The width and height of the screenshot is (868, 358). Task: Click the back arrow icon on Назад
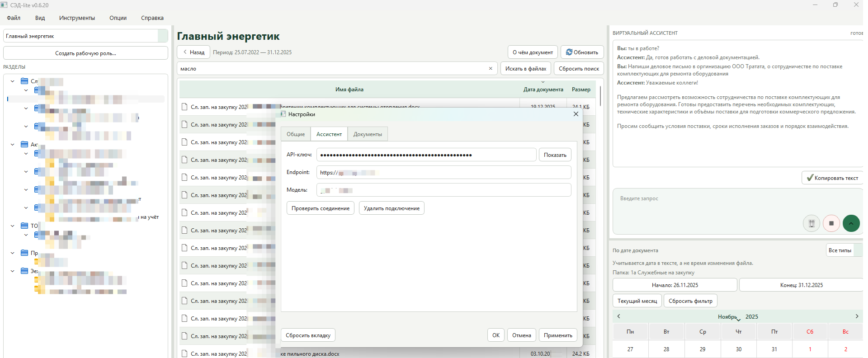pyautogui.click(x=185, y=52)
